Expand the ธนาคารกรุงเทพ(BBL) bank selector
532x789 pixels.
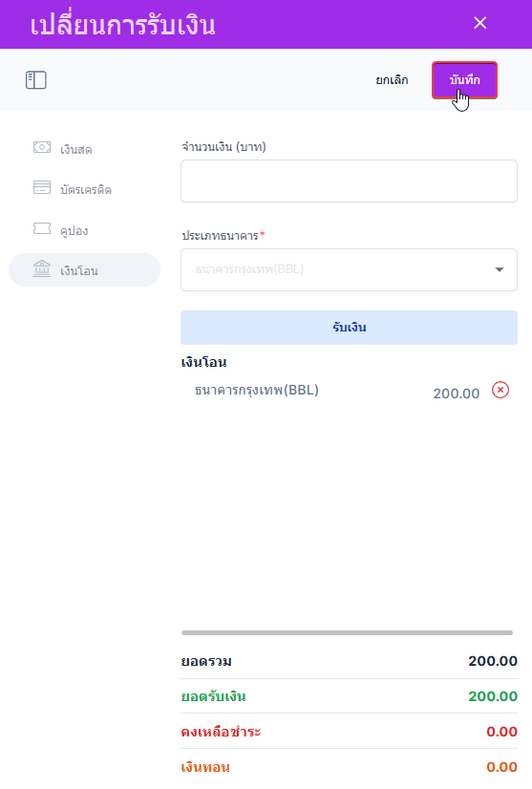pyautogui.click(x=349, y=269)
